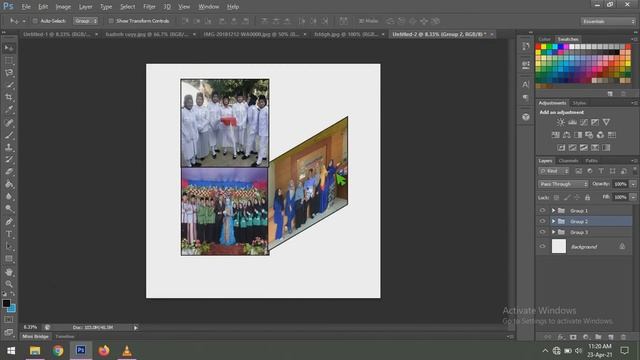Hide the Group 3 layer group
The width and height of the screenshot is (640, 360).
(x=542, y=232)
